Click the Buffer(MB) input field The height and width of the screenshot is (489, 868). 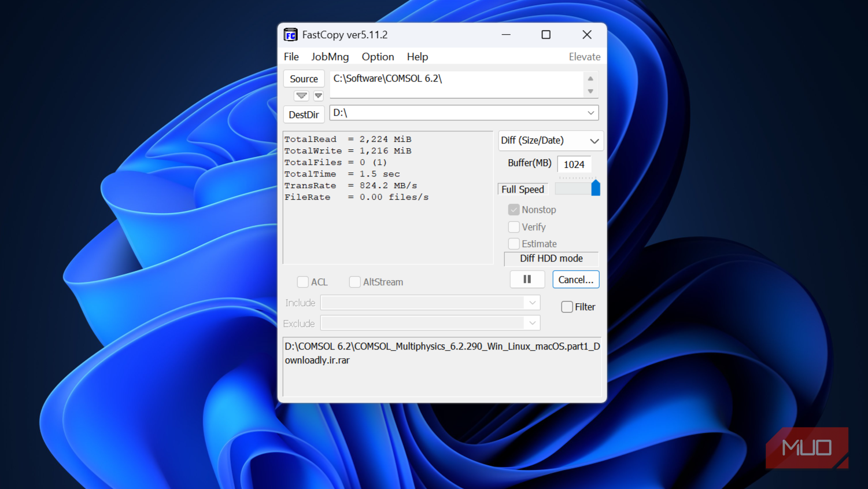point(574,164)
